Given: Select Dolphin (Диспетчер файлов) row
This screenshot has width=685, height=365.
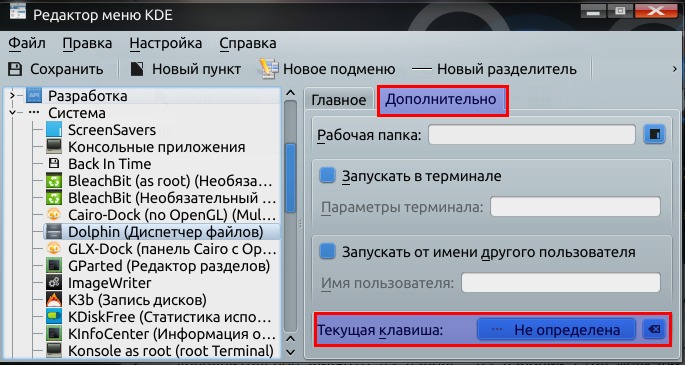Looking at the screenshot, I should 162,232.
